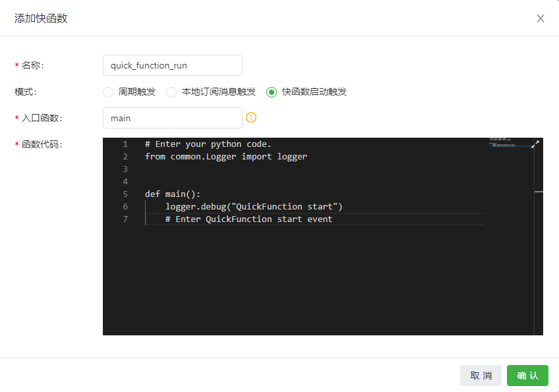Click line number 5 in code gutter
The image size is (559, 392).
[x=125, y=194]
